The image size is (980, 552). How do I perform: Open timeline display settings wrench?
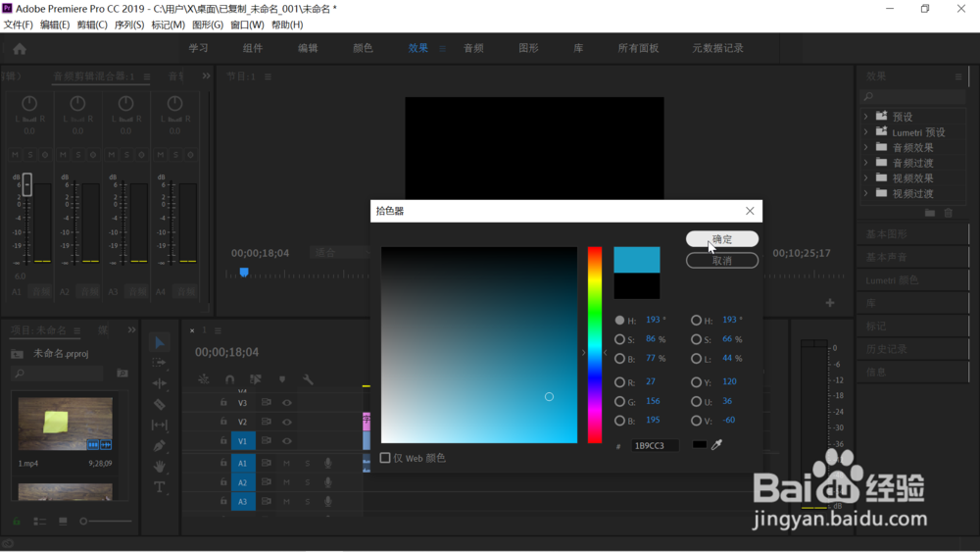[308, 379]
